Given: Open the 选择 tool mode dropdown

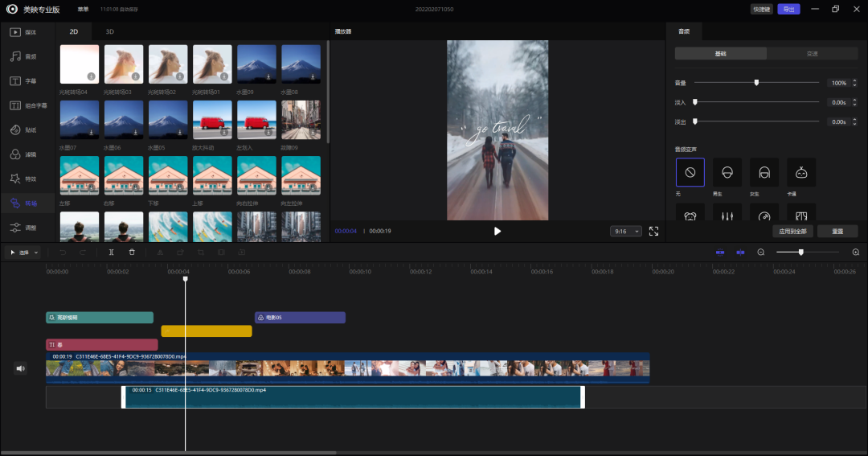Looking at the screenshot, I should tap(24, 252).
